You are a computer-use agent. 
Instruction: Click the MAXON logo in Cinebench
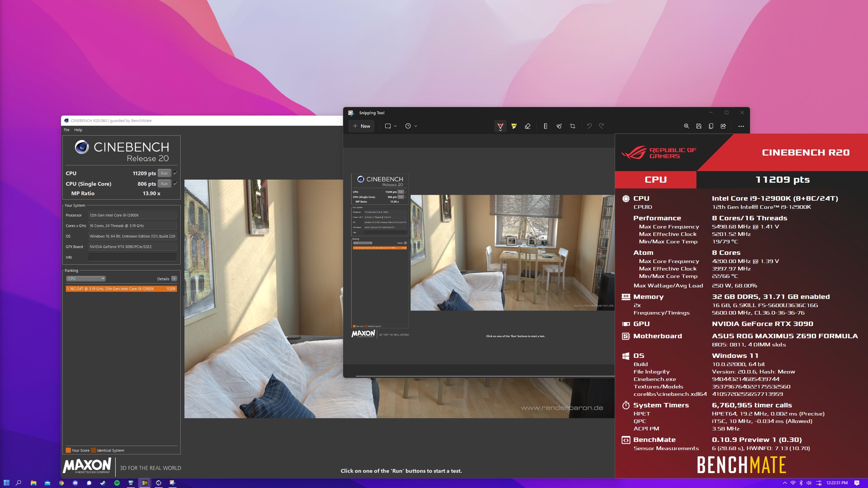pos(87,466)
